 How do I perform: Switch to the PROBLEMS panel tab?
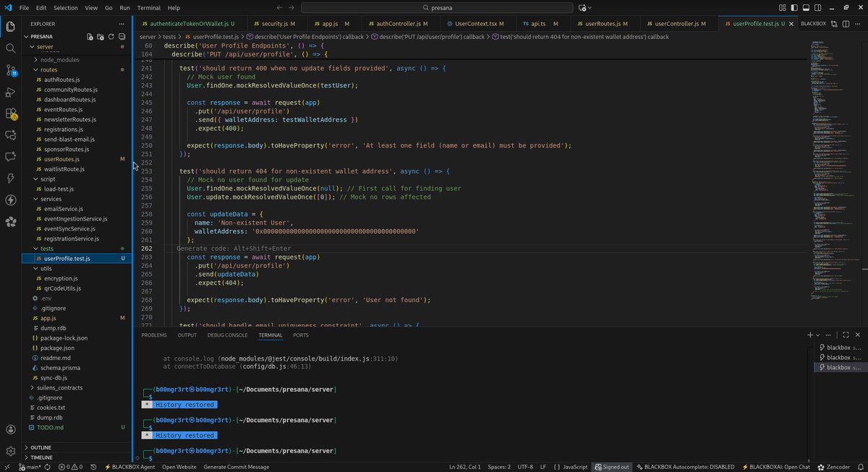[x=154, y=335]
